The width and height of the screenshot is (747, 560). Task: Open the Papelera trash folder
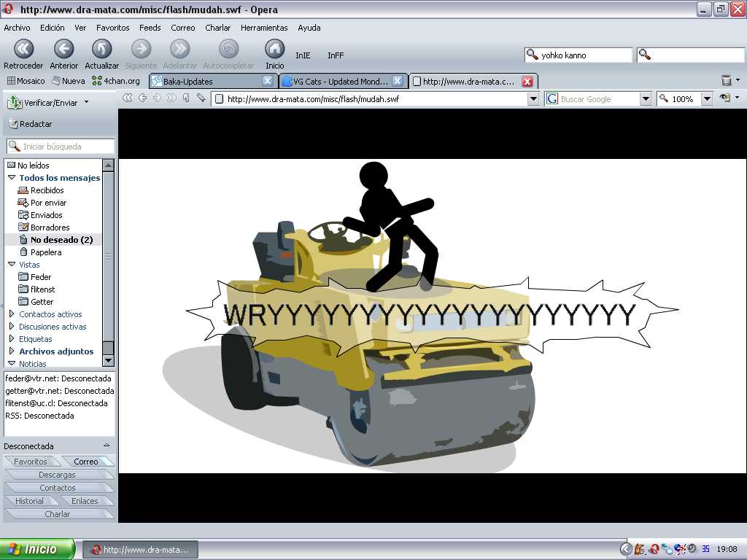pos(41,252)
